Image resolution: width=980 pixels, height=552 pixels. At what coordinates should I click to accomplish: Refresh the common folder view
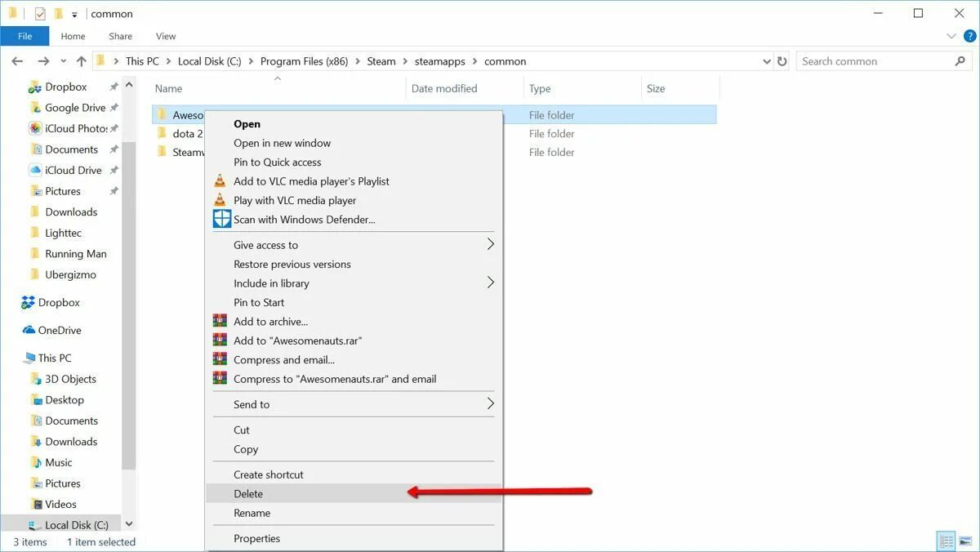click(782, 61)
